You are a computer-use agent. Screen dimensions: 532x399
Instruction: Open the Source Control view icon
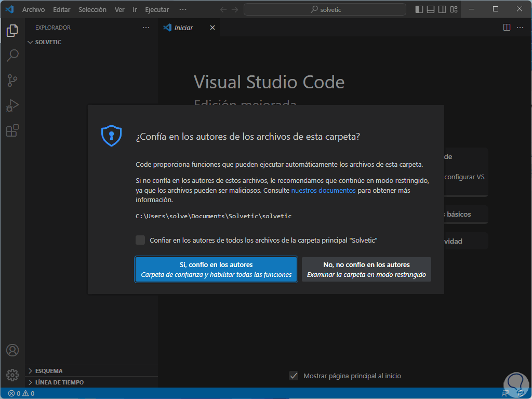pyautogui.click(x=12, y=81)
